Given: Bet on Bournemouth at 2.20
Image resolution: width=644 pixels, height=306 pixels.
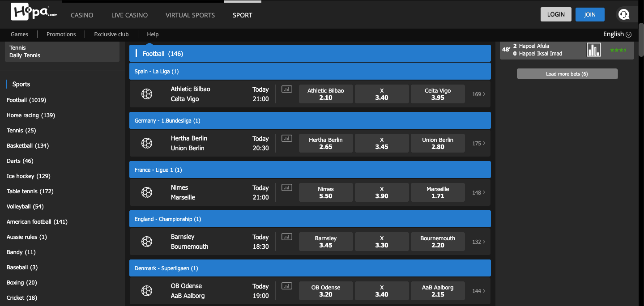Looking at the screenshot, I should pyautogui.click(x=438, y=242).
